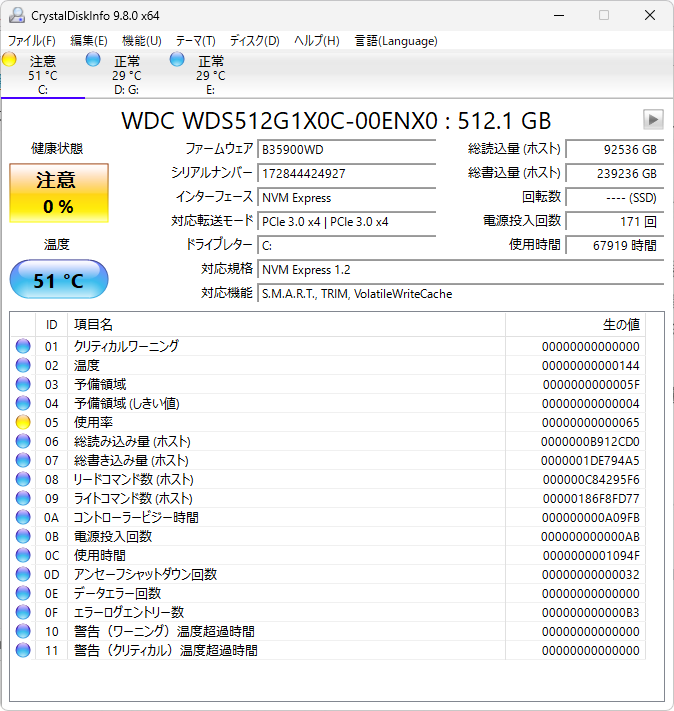The width and height of the screenshot is (674, 711).
Task: Open the 機能(U) menu
Action: (x=141, y=41)
